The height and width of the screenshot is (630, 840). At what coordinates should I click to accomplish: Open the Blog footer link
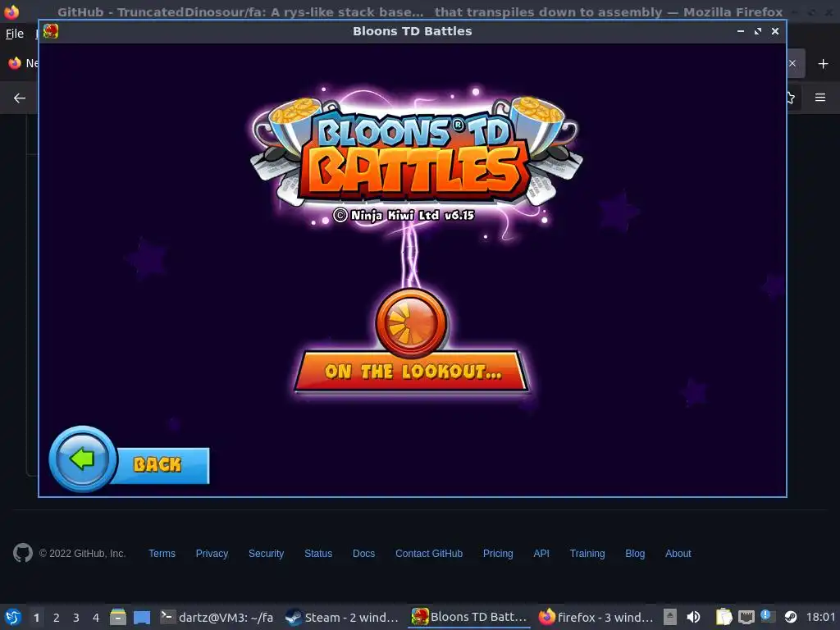pyautogui.click(x=635, y=554)
